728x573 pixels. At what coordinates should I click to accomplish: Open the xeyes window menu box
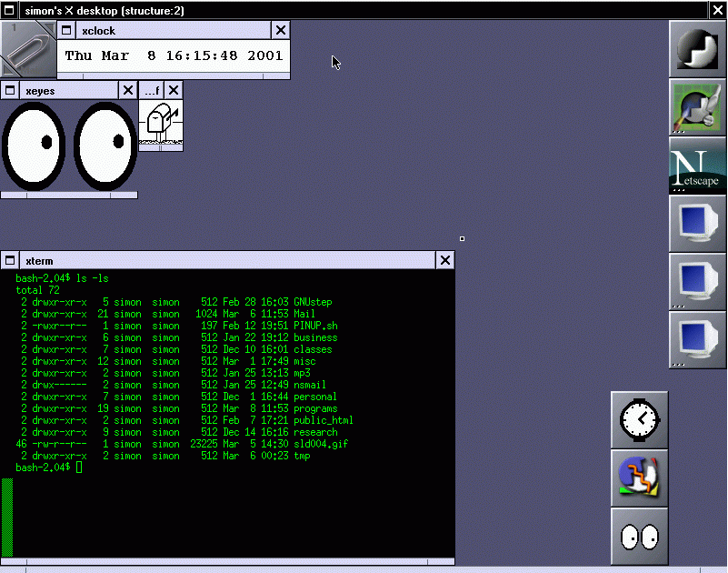[x=9, y=90]
